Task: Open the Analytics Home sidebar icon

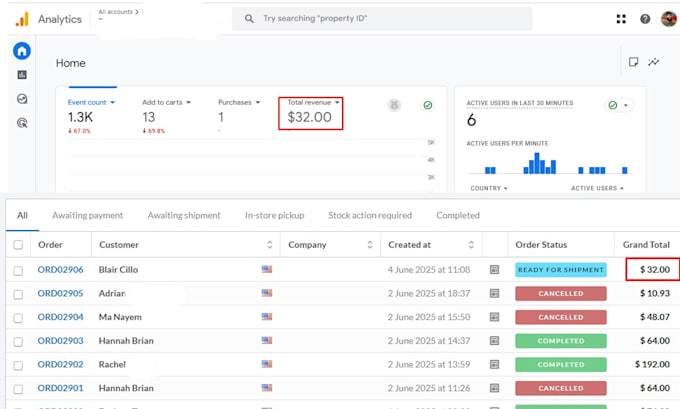Action: click(x=22, y=51)
